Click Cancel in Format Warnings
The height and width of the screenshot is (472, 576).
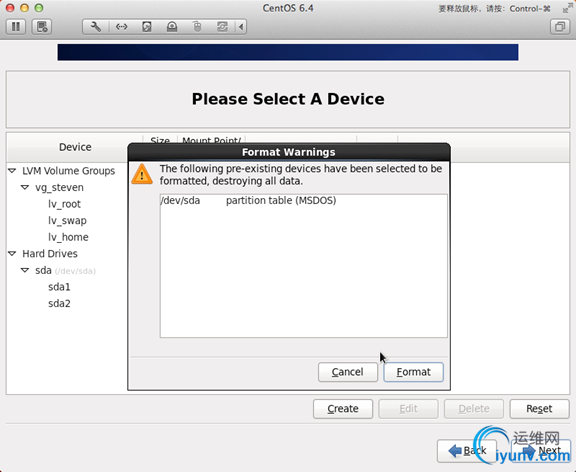pyautogui.click(x=348, y=372)
